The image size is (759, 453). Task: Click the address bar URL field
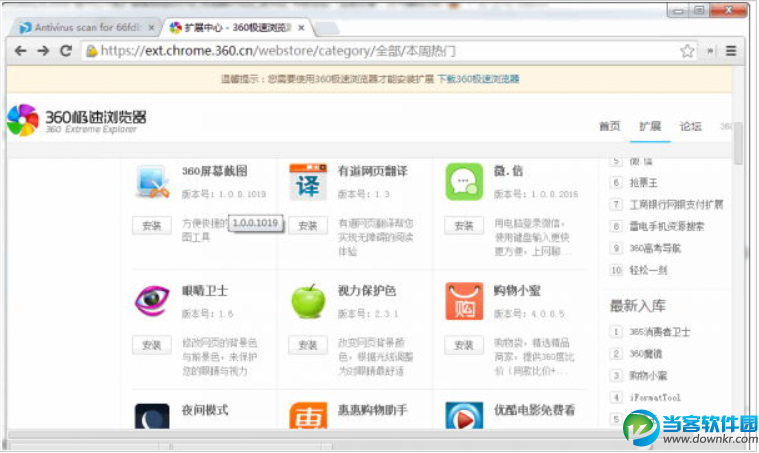point(390,51)
